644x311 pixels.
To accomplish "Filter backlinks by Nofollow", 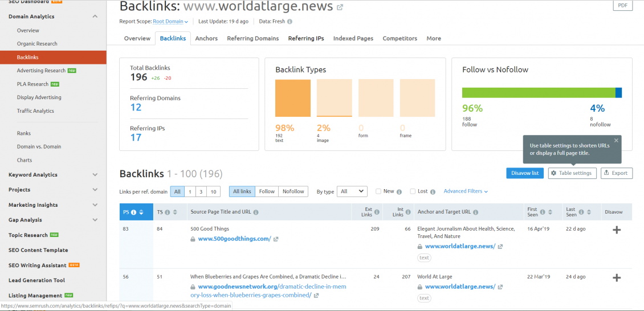I will click(294, 191).
